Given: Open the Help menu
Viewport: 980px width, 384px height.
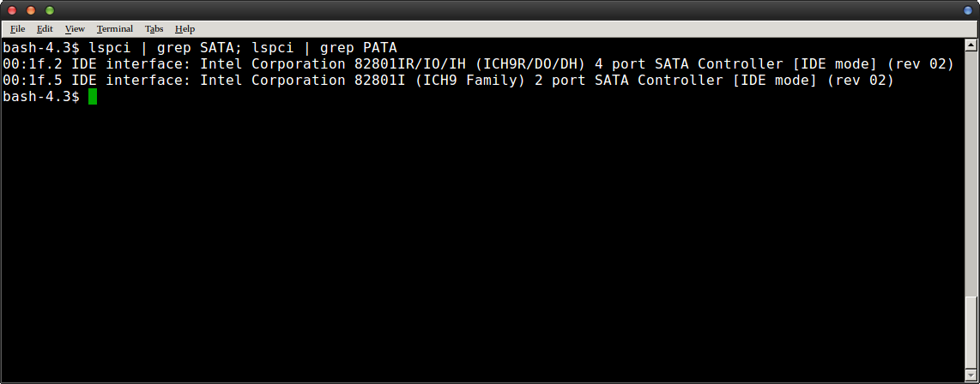Looking at the screenshot, I should point(185,28).
